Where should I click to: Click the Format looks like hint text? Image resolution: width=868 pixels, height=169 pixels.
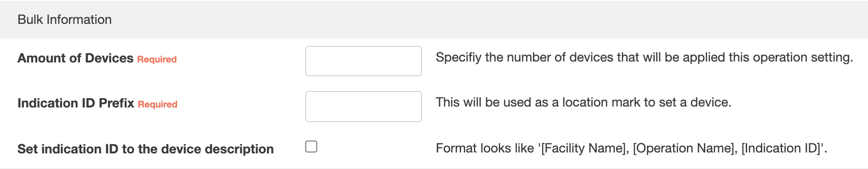pos(631,148)
